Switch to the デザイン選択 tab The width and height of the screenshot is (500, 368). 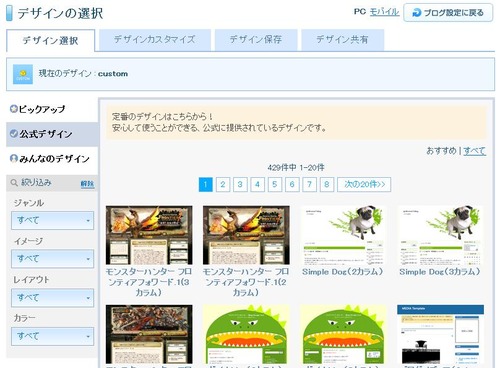tap(50, 40)
